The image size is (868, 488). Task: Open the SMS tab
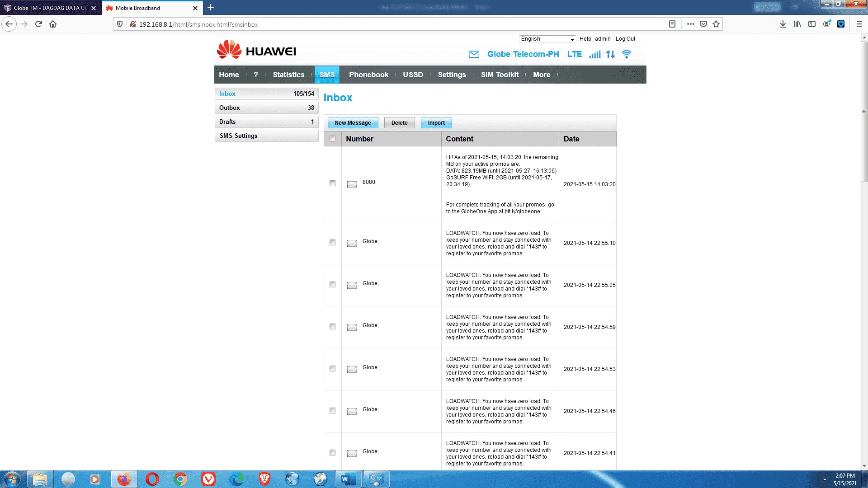tap(327, 75)
